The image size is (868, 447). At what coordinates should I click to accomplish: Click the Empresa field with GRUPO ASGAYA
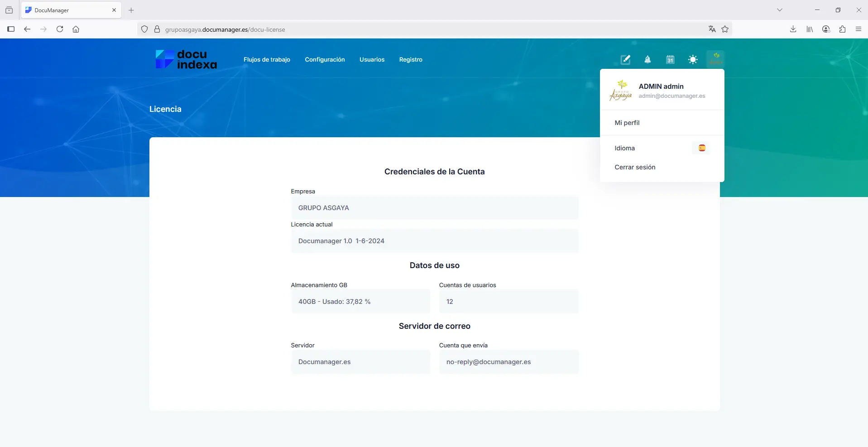tap(434, 208)
